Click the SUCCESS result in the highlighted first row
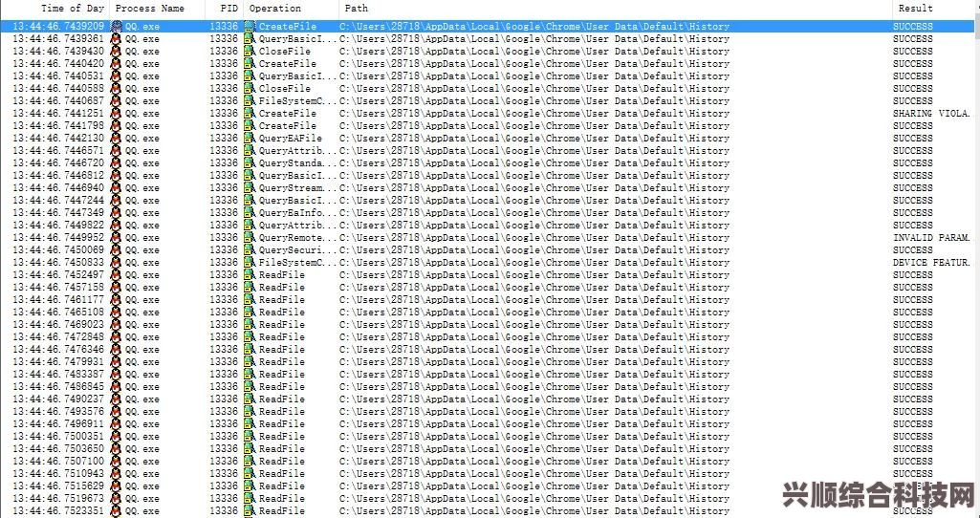The height and width of the screenshot is (518, 980). click(x=912, y=26)
